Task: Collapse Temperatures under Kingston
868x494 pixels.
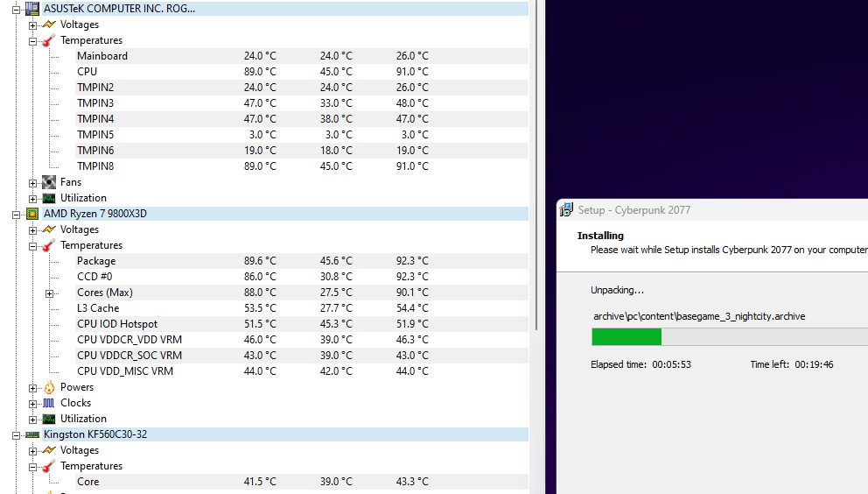Action: pyautogui.click(x=32, y=467)
